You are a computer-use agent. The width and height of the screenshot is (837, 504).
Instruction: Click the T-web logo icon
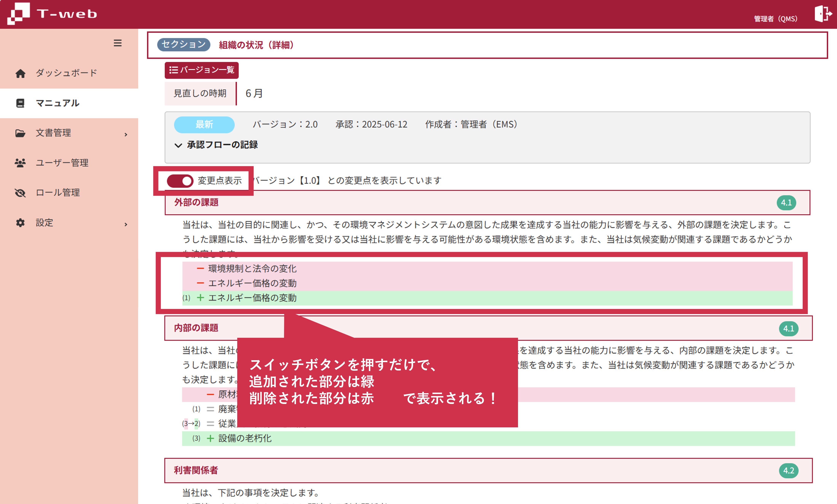point(19,14)
